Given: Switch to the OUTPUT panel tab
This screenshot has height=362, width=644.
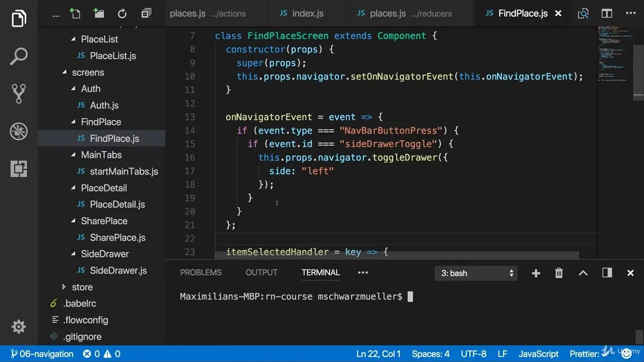Looking at the screenshot, I should [262, 273].
